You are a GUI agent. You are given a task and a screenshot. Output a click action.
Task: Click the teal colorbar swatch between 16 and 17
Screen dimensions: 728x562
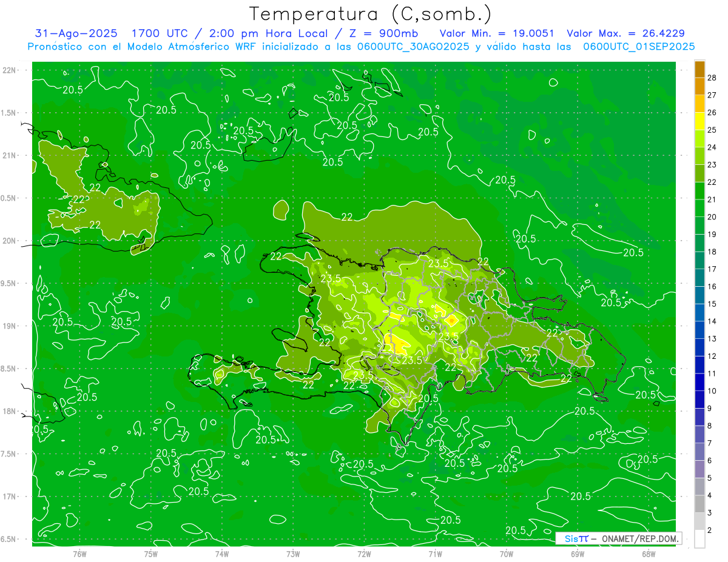pos(699,278)
